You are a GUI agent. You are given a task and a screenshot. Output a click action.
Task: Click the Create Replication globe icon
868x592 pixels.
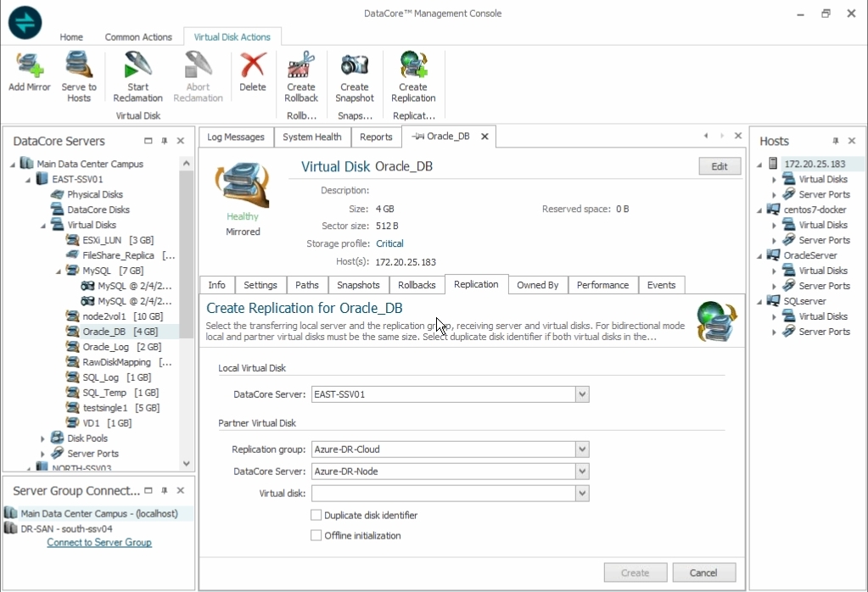click(x=413, y=64)
